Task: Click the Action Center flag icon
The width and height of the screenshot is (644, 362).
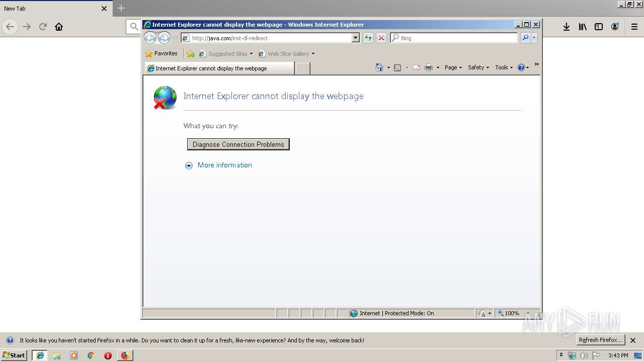Action: pos(597,355)
